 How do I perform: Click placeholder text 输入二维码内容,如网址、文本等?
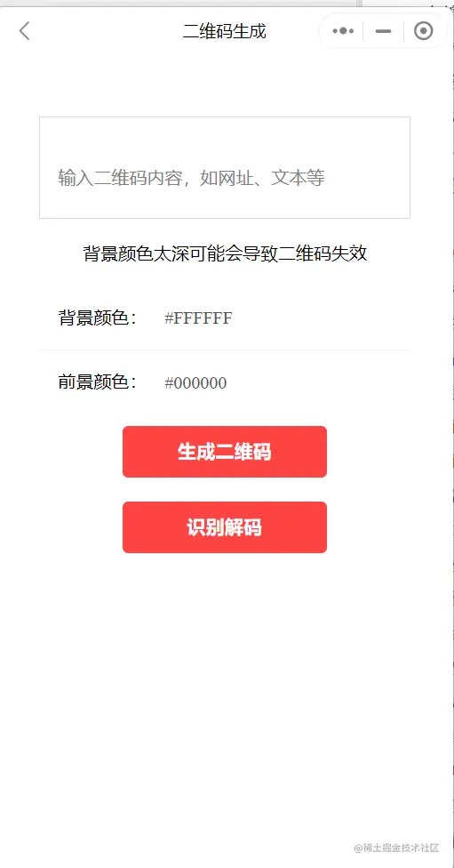[191, 178]
